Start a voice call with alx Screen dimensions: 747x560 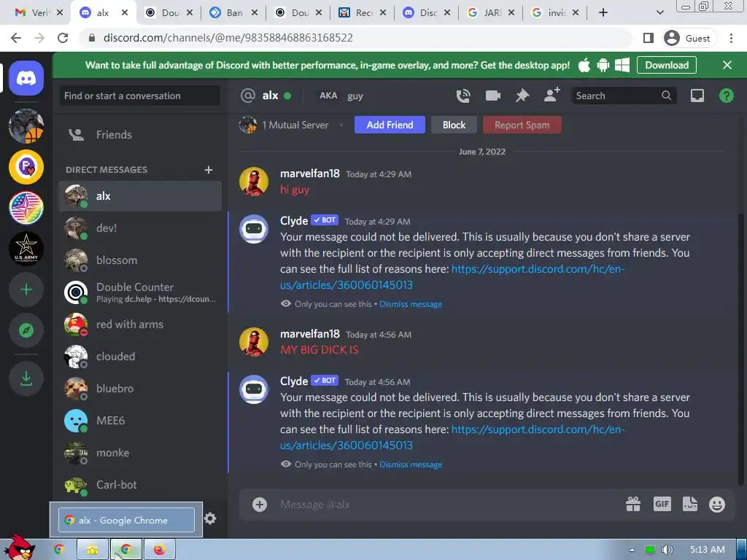click(x=463, y=96)
